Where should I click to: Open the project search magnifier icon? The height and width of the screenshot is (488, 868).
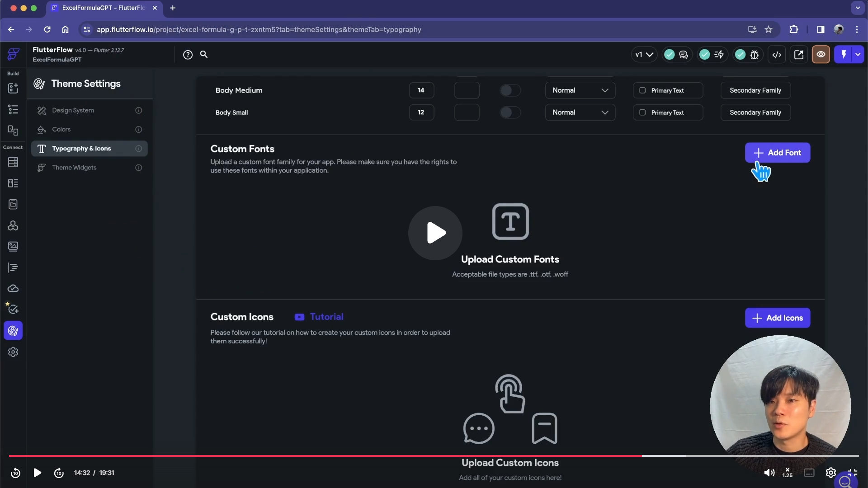204,54
